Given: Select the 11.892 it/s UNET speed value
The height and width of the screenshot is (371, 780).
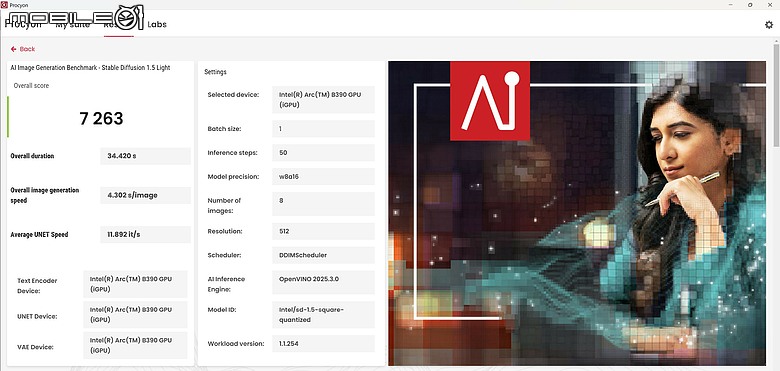Looking at the screenshot, I should click(x=145, y=235).
